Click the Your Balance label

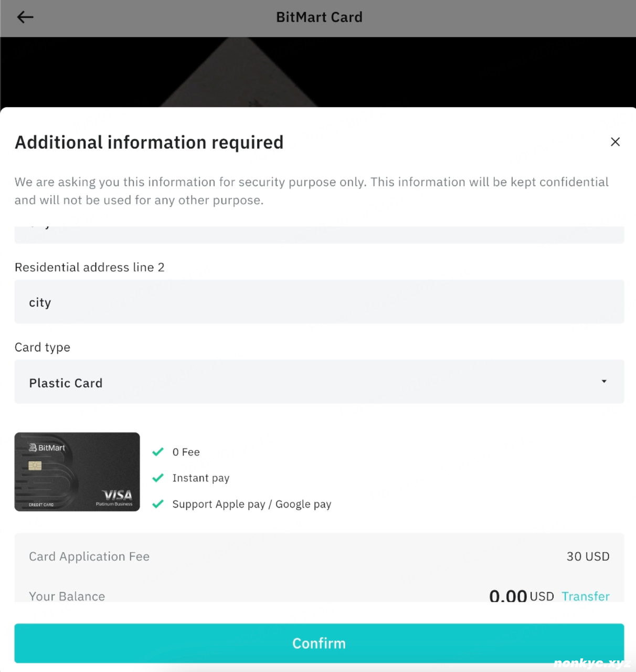coord(67,596)
